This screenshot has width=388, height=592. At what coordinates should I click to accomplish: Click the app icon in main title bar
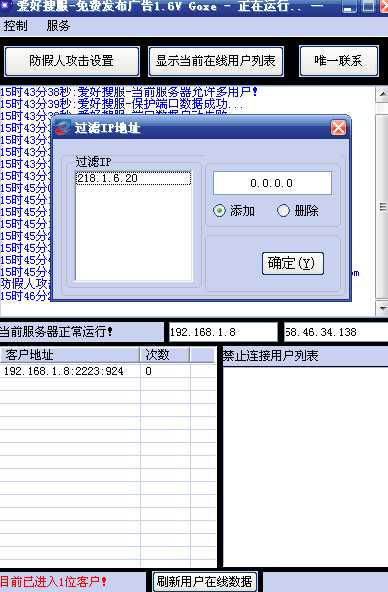[x=6, y=5]
